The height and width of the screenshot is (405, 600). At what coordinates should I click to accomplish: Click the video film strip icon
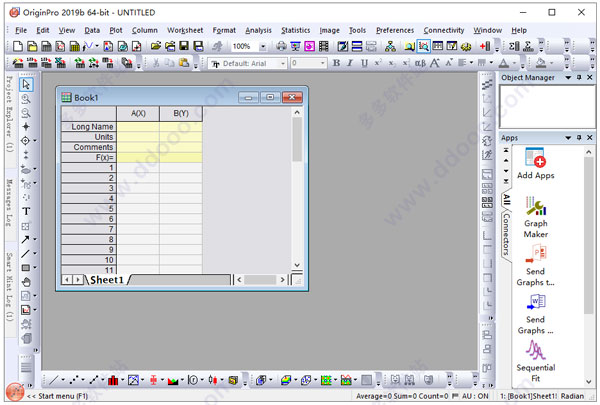pos(324,46)
